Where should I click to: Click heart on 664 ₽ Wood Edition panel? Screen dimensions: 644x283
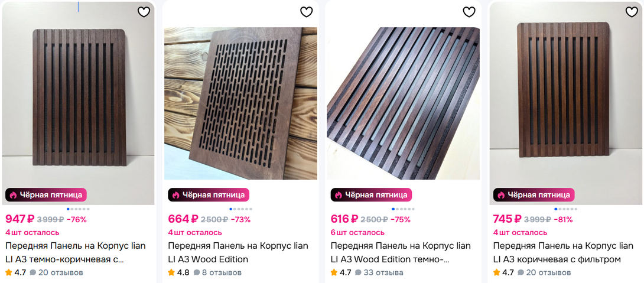306,12
